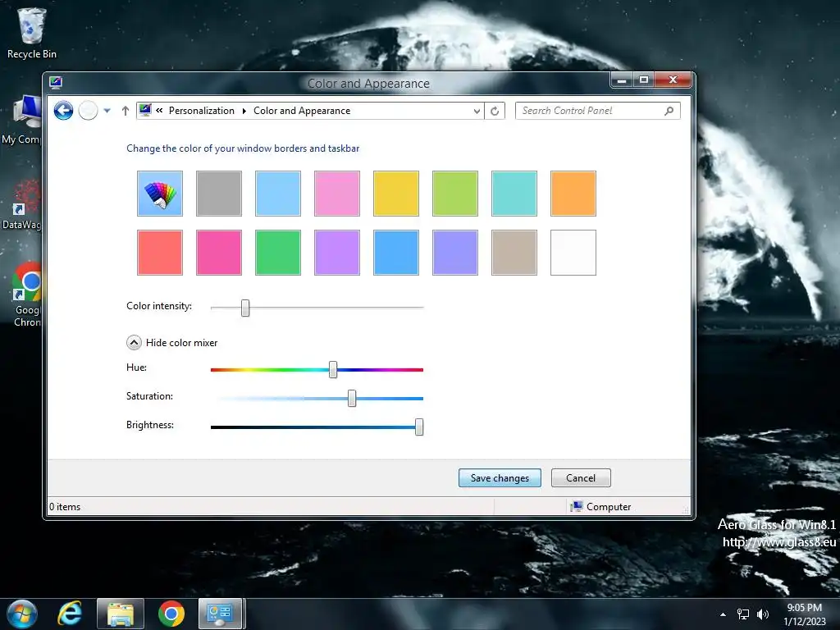This screenshot has width=840, height=630.
Task: Click the Brightness slider handle
Action: 419,427
